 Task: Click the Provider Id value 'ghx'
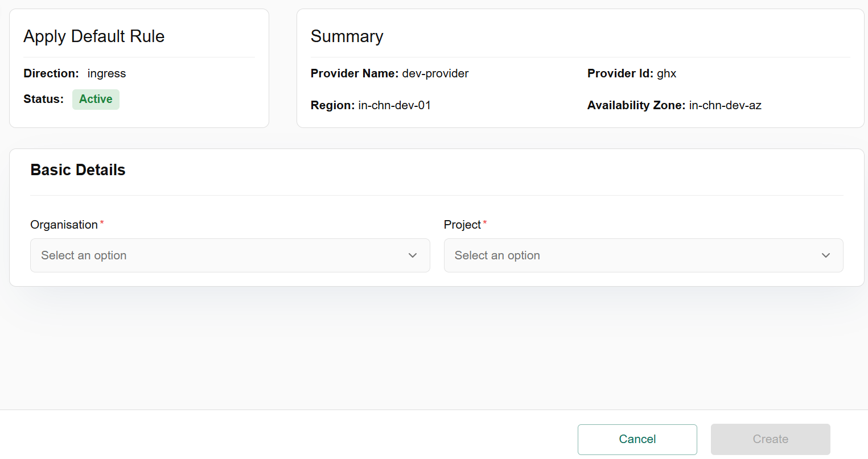(667, 73)
